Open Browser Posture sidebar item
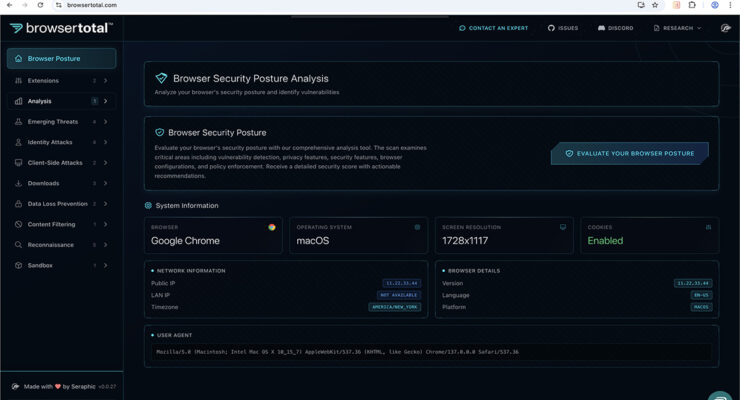Screen dimensions: 740x400 pos(61,58)
